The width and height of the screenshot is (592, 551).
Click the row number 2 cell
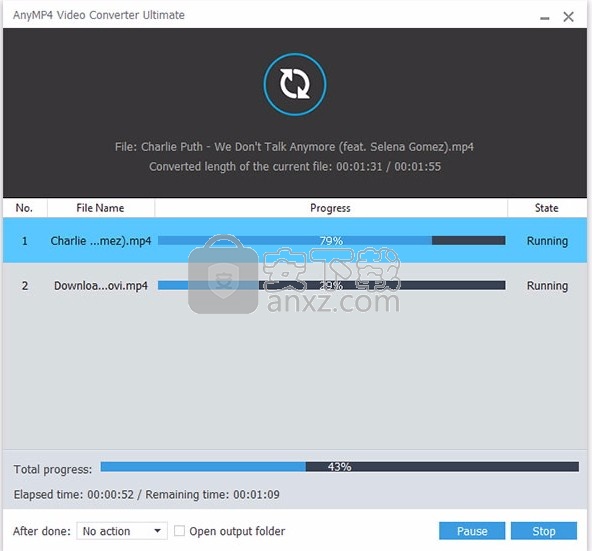(25, 286)
